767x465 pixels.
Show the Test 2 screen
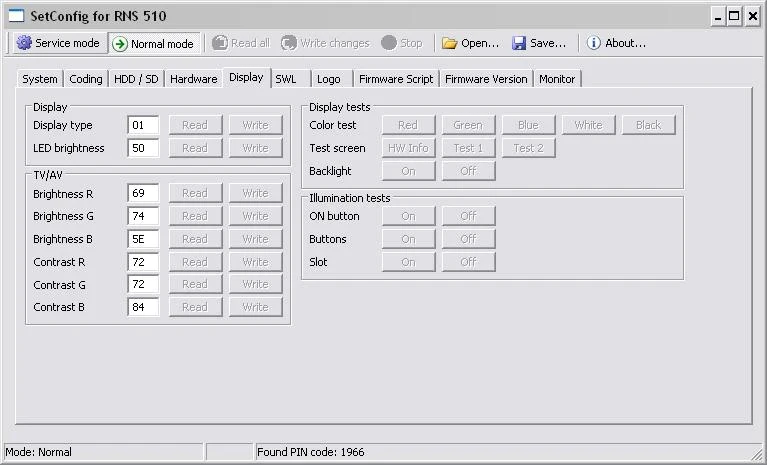click(529, 148)
